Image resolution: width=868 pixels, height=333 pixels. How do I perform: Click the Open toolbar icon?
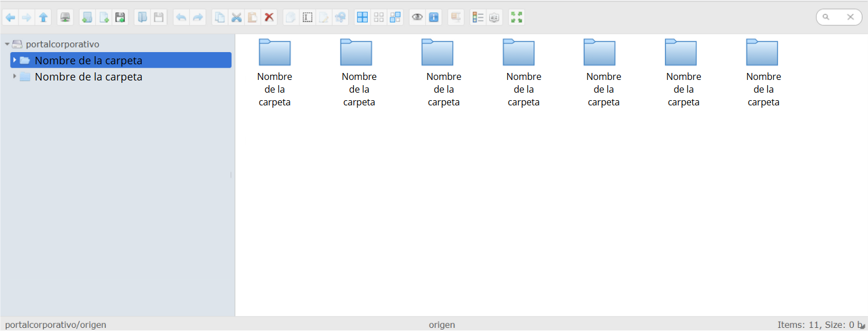click(142, 17)
